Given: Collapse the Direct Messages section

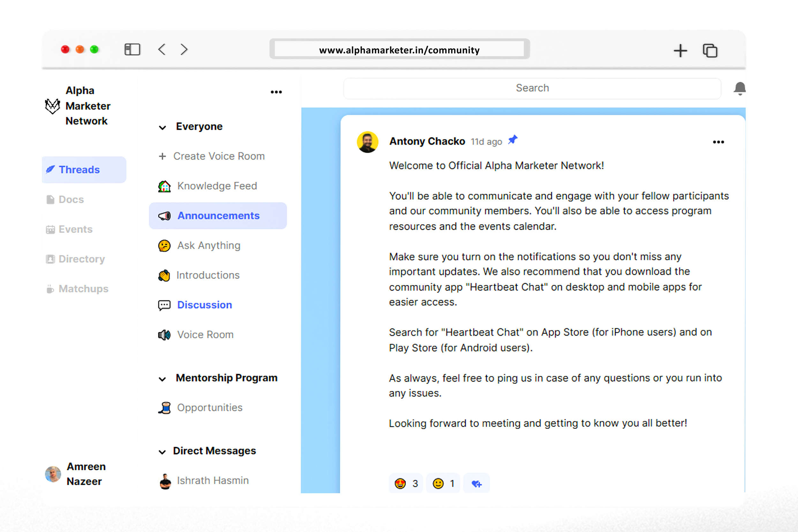Looking at the screenshot, I should (162, 452).
